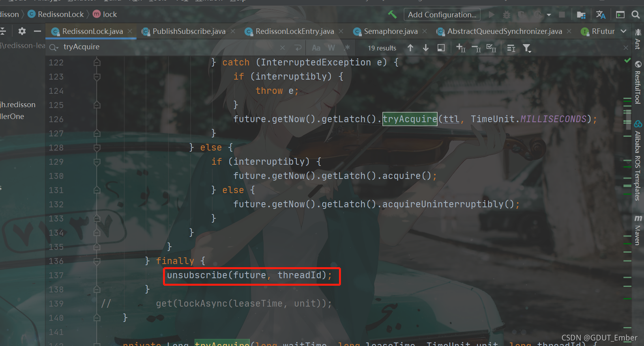
Task: Close the RedissonLock.java tab
Action: point(130,31)
